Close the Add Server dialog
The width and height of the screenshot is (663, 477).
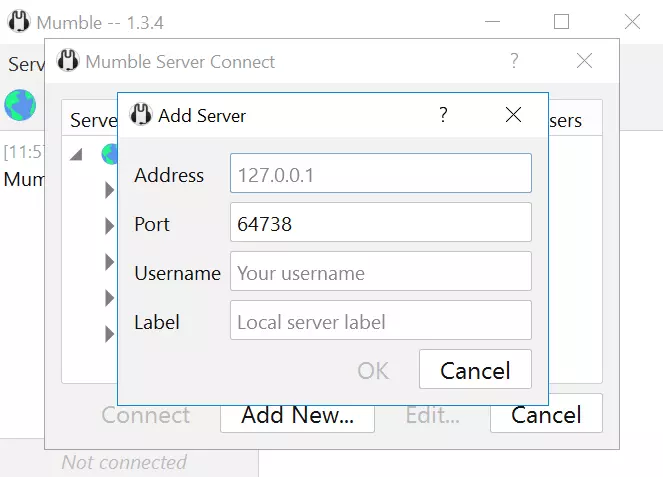click(x=513, y=115)
